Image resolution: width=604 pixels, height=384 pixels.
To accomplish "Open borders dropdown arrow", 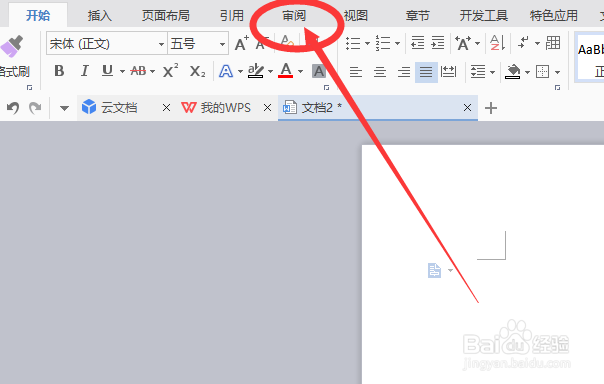I will click(557, 72).
